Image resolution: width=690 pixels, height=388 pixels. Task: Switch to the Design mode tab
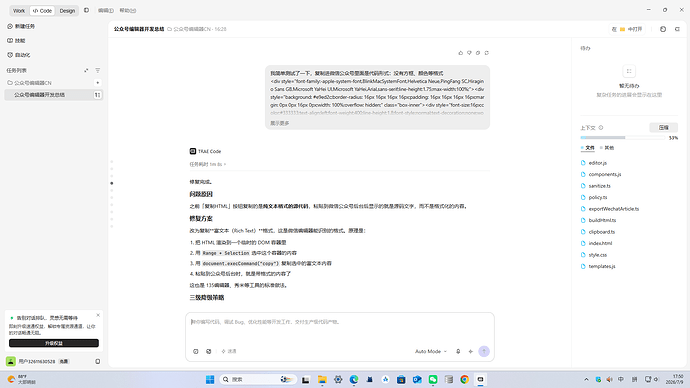(x=67, y=11)
